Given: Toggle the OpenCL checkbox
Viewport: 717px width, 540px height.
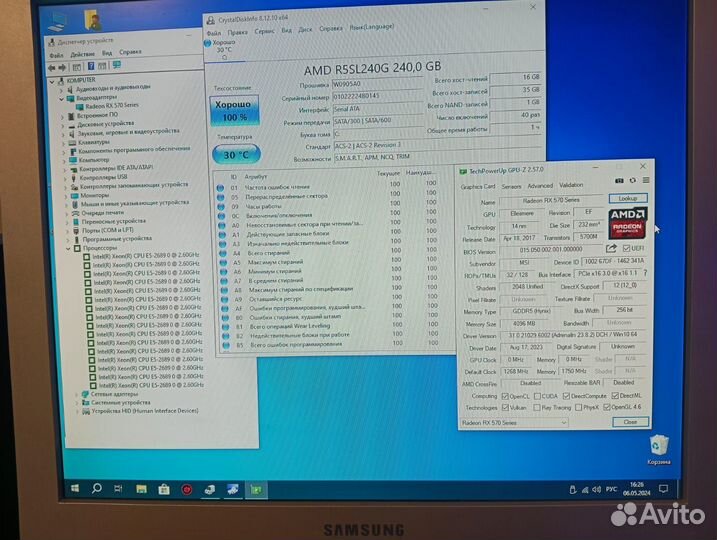Looking at the screenshot, I should coord(505,396).
